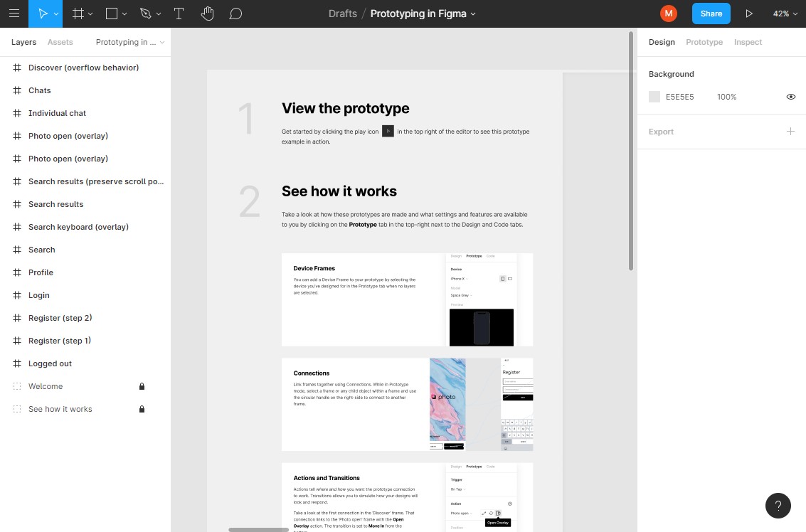Expand Move tool options dropdown

pyautogui.click(x=56, y=14)
